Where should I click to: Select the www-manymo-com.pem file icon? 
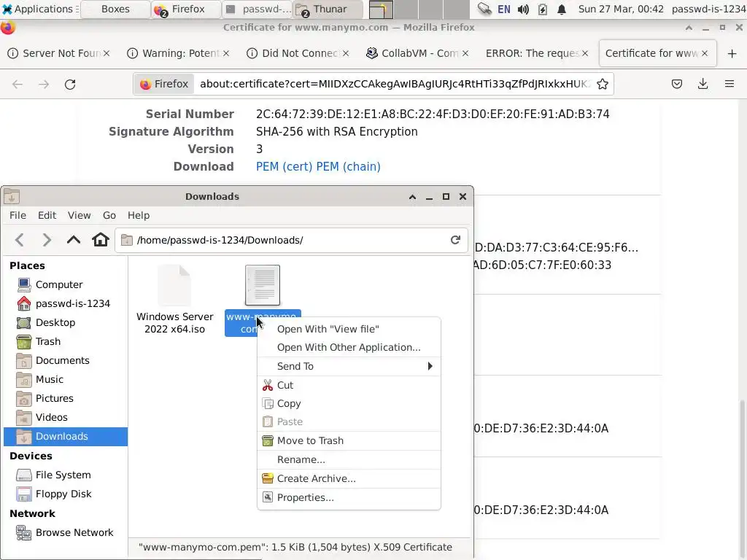coord(263,285)
